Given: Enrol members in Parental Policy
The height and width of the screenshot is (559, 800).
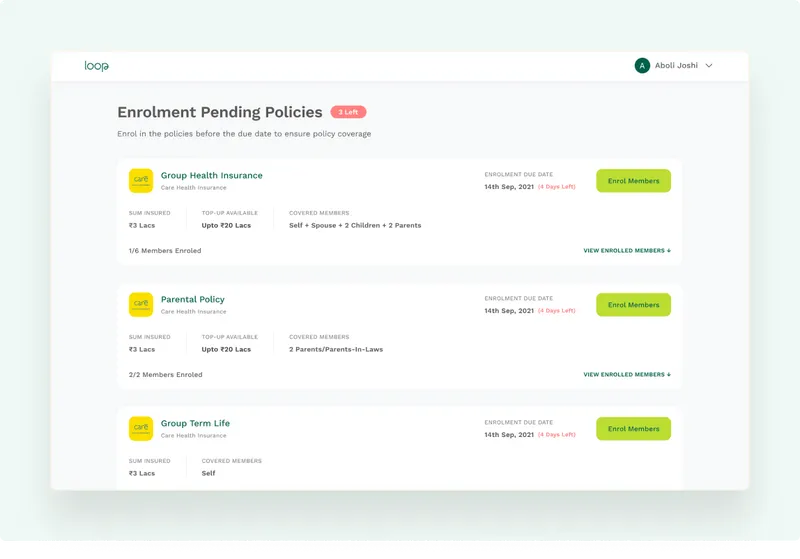Looking at the screenshot, I should [x=633, y=305].
